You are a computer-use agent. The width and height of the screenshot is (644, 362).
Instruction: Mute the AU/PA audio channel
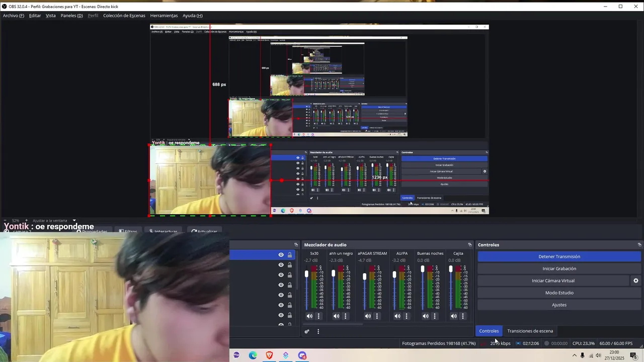[x=397, y=316]
